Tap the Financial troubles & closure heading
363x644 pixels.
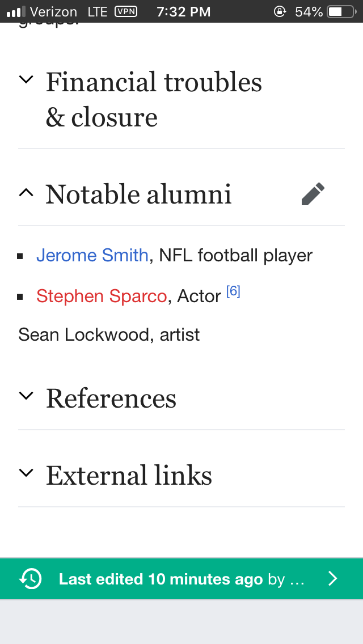tap(154, 99)
